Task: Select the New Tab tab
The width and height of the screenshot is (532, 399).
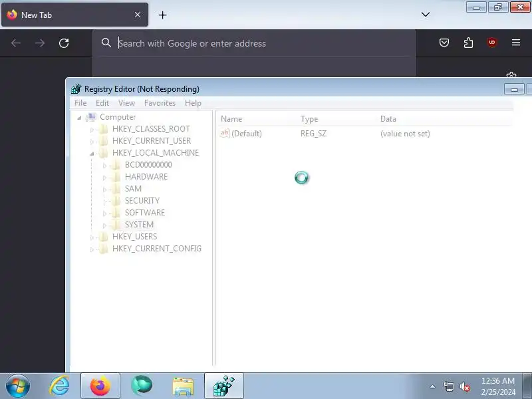Action: point(74,15)
